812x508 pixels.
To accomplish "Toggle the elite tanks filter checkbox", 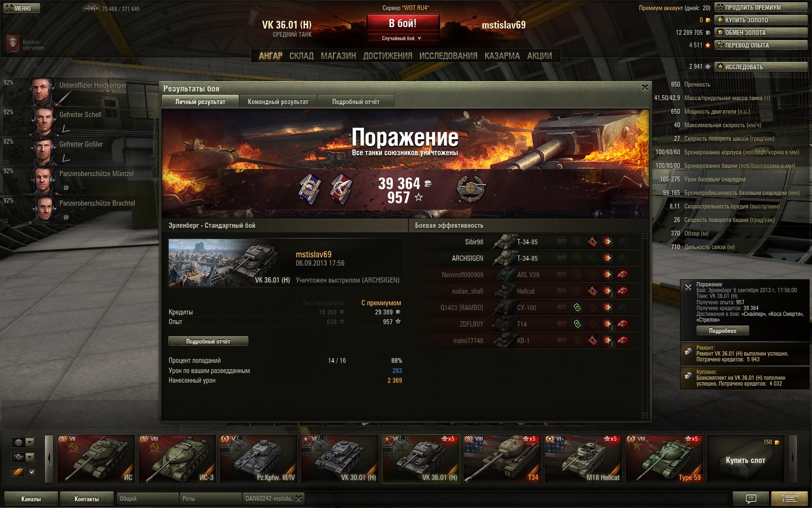I will (32, 472).
